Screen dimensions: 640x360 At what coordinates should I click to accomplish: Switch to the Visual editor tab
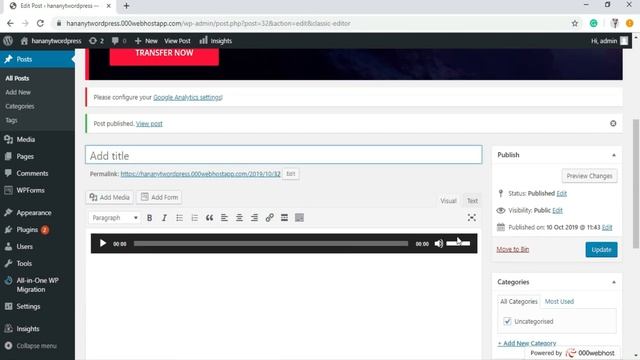[448, 201]
